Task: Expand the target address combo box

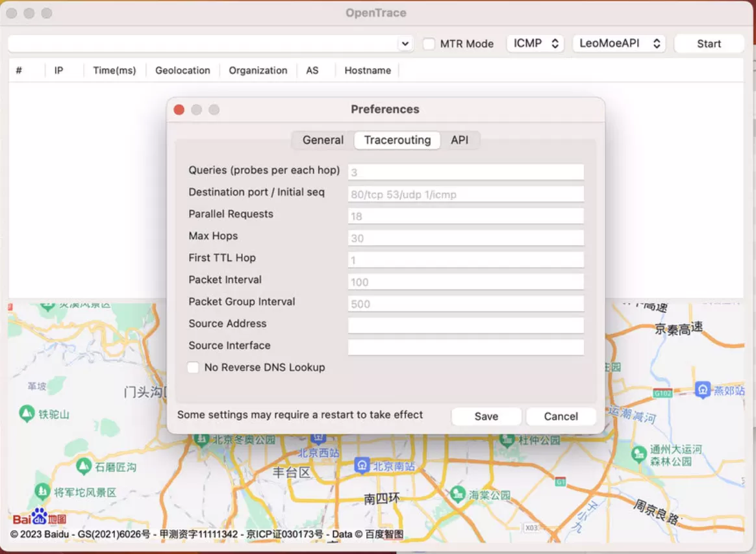Action: (405, 44)
